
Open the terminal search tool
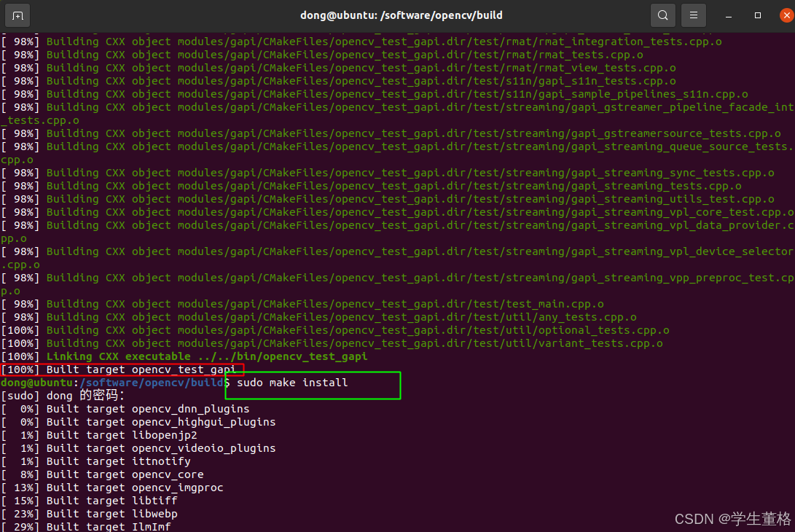point(662,15)
